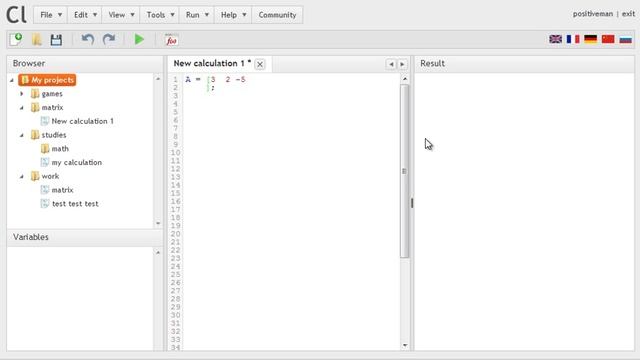Close the New calculation 1 tab
Screen dimensions: 640x360
pyautogui.click(x=260, y=64)
